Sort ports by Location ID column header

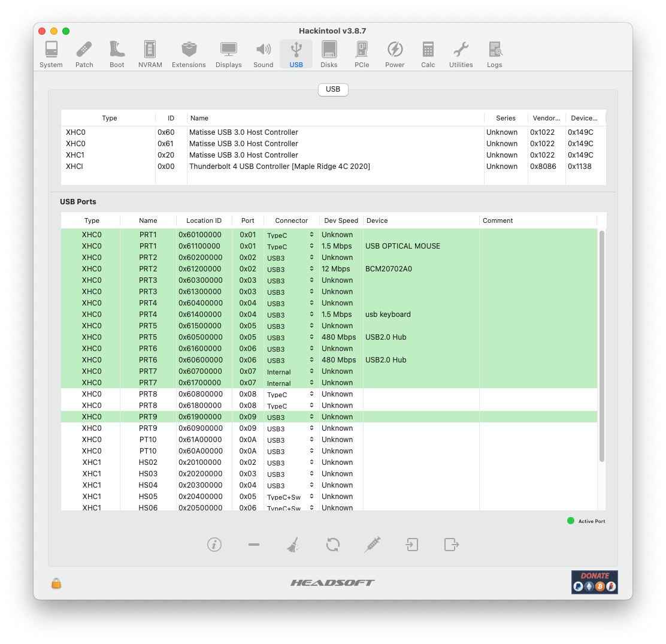(x=204, y=220)
